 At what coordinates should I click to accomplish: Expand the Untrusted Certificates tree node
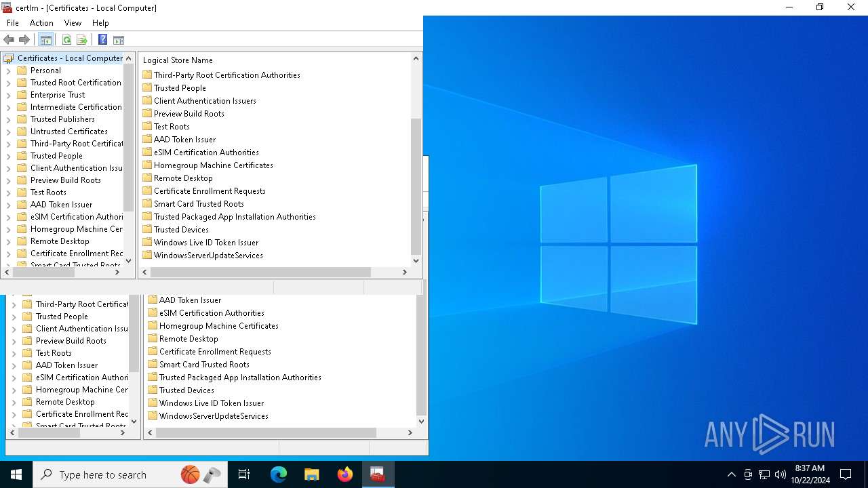coord(9,131)
